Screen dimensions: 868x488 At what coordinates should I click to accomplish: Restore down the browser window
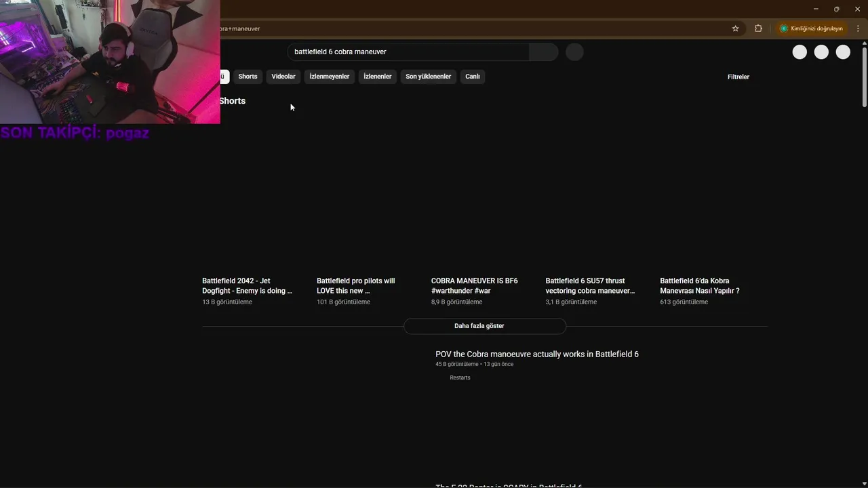pos(837,9)
